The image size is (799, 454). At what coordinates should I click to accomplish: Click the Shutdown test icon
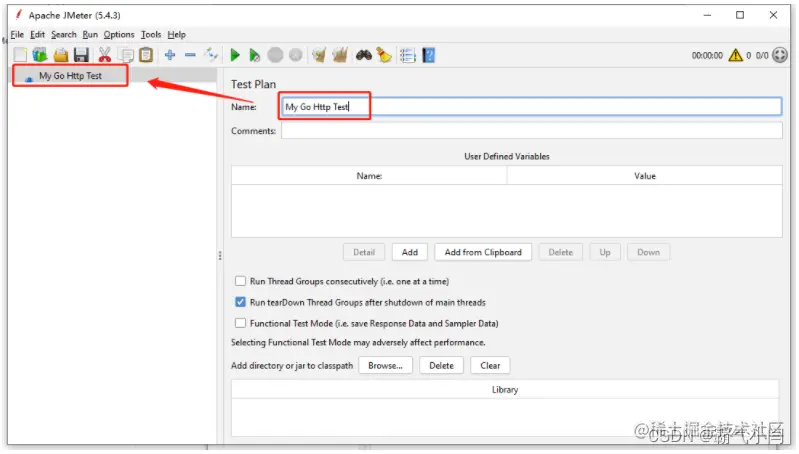(x=296, y=55)
